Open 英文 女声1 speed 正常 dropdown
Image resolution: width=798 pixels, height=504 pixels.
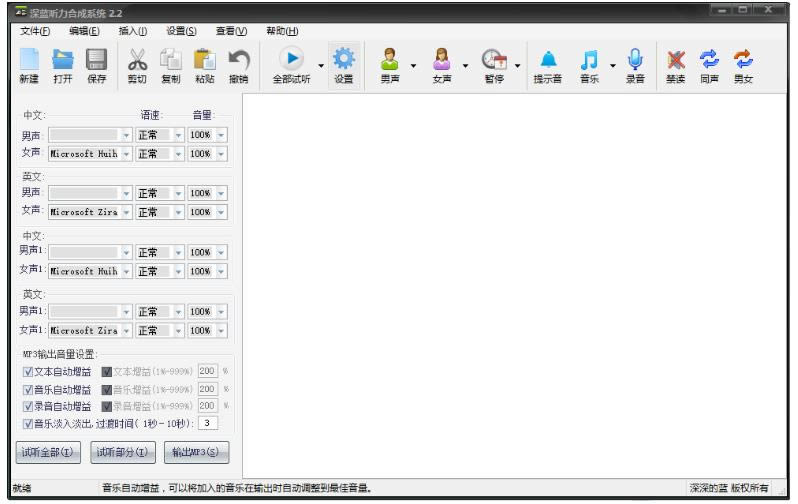click(159, 330)
